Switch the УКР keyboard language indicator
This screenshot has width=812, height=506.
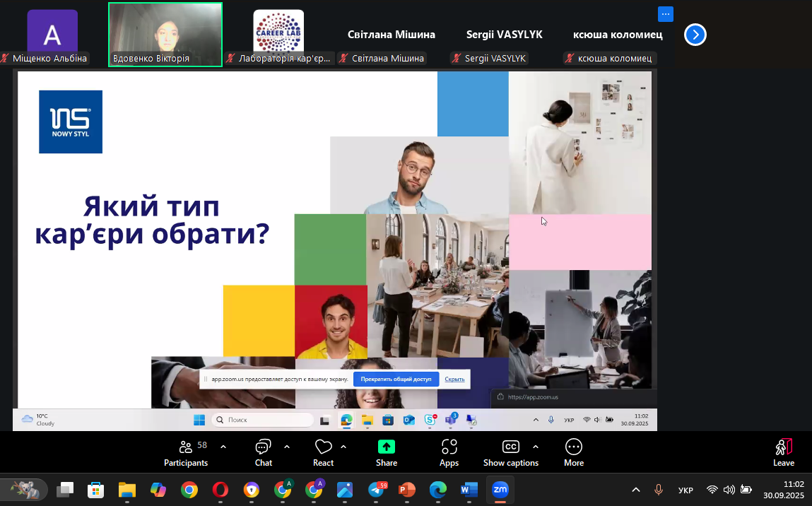685,490
